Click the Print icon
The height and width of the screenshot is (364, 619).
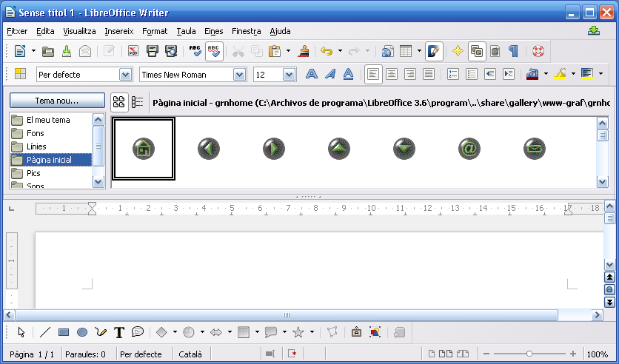(153, 51)
